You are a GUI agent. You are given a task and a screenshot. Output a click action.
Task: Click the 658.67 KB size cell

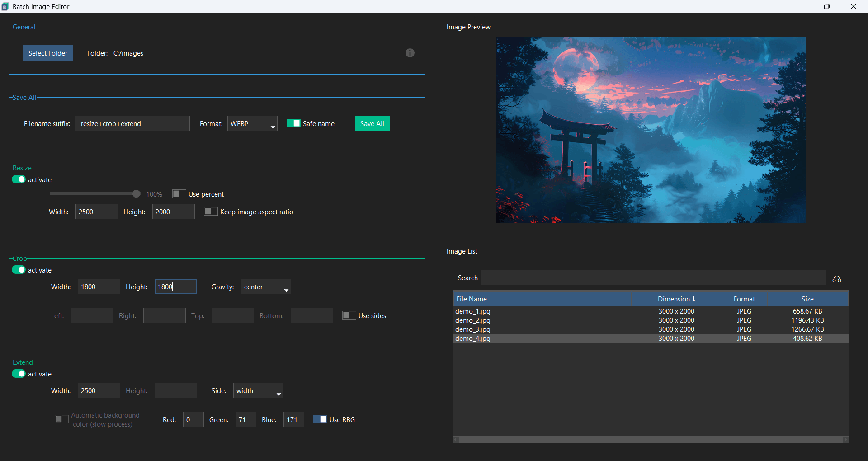pyautogui.click(x=807, y=311)
